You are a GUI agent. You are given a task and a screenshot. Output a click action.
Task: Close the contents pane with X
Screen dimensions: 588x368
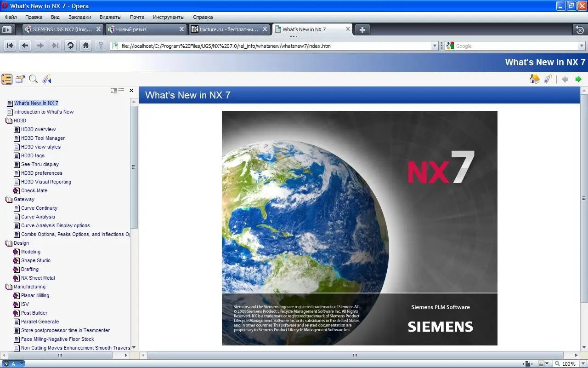(131, 91)
